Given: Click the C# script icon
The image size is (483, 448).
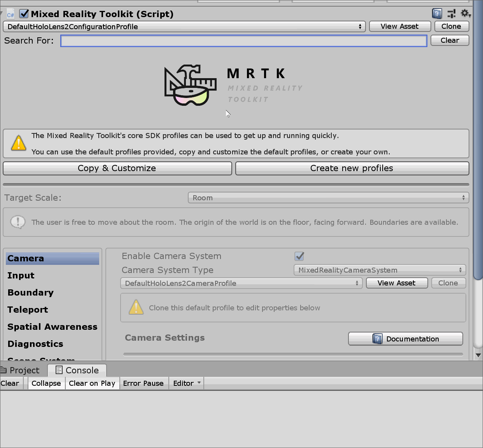Looking at the screenshot, I should coord(10,14).
